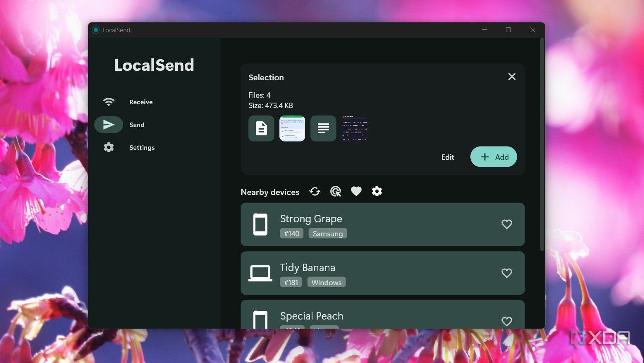This screenshot has width=644, height=363.
Task: Add more files with the Add button
Action: [x=494, y=157]
